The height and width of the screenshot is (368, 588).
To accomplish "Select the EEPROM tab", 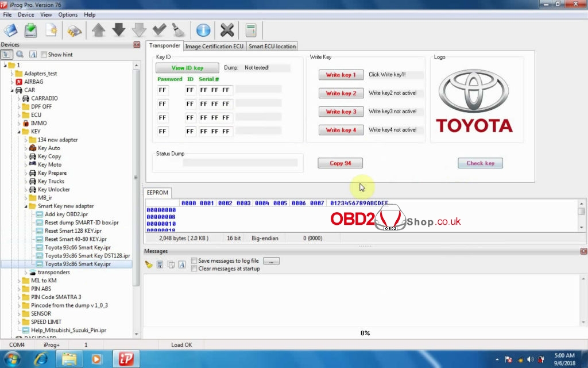I will click(x=157, y=193).
